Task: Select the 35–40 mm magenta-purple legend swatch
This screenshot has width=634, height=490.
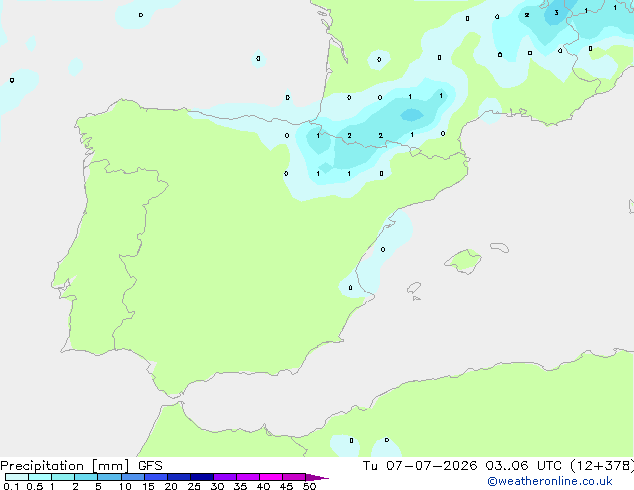Action: tap(248, 477)
